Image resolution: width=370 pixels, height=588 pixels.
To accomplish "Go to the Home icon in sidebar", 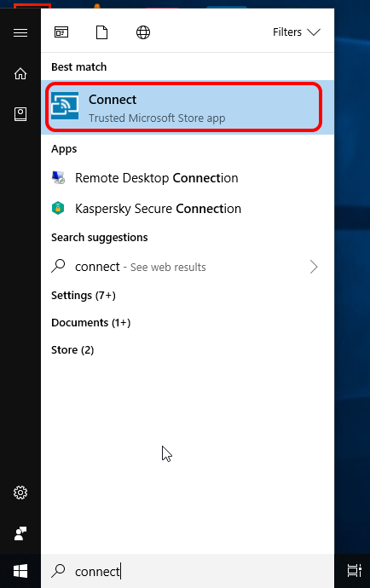I will (20, 73).
